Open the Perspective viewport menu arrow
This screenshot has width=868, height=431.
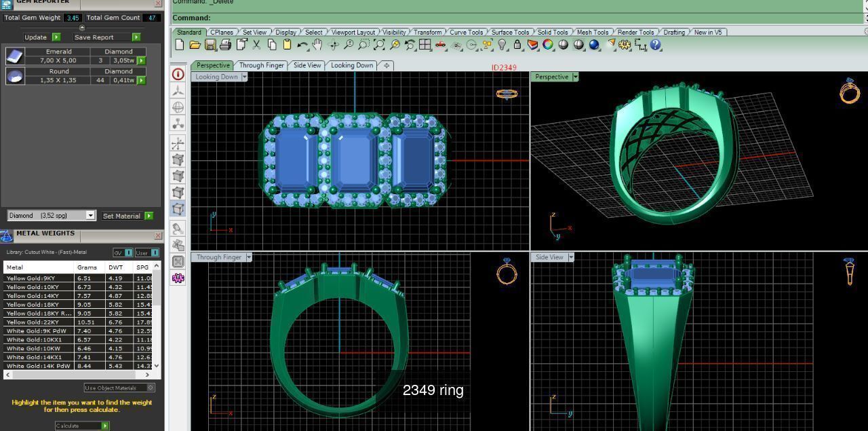[x=575, y=77]
